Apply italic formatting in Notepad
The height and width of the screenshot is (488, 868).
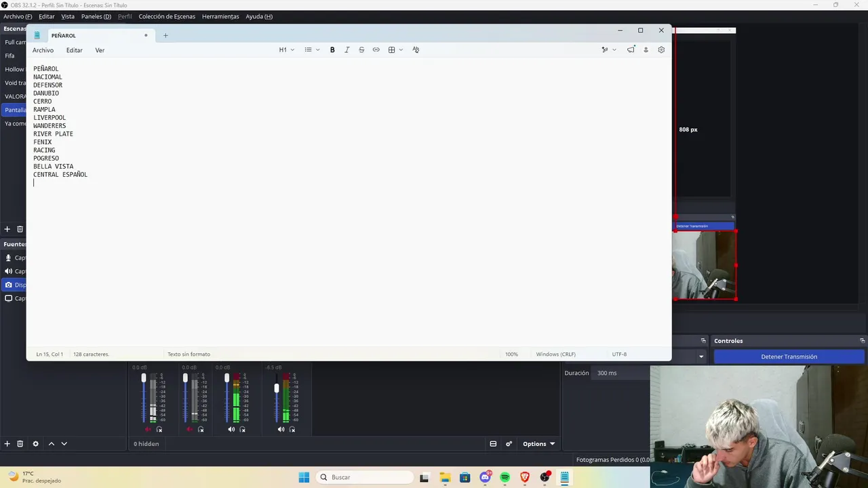pyautogui.click(x=347, y=49)
